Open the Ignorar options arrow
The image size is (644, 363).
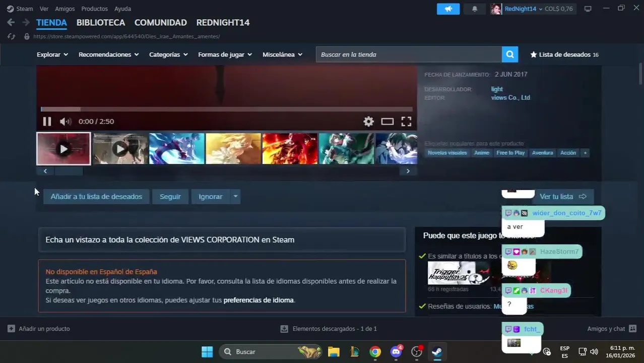click(x=235, y=197)
